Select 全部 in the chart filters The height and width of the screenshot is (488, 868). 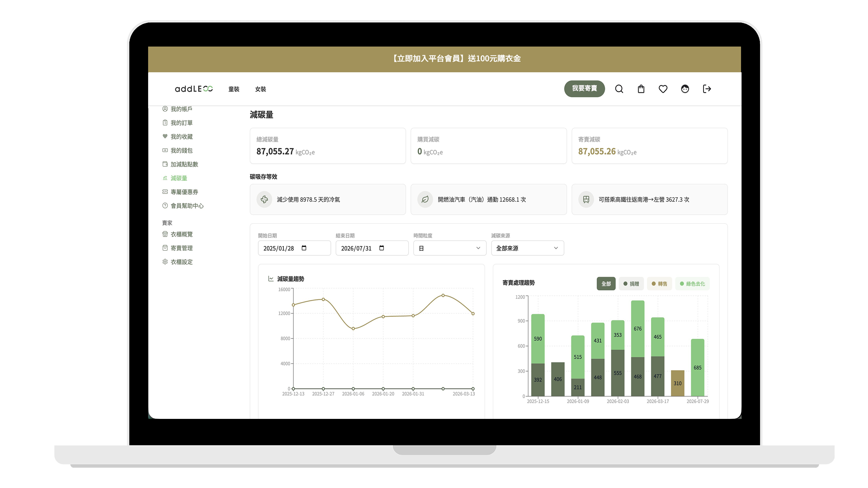(x=606, y=284)
